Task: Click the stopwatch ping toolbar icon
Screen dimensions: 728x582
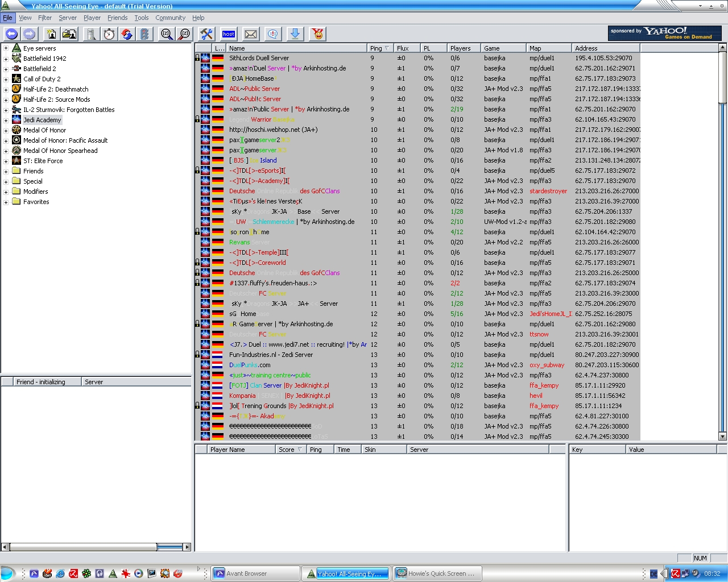Action: (109, 34)
